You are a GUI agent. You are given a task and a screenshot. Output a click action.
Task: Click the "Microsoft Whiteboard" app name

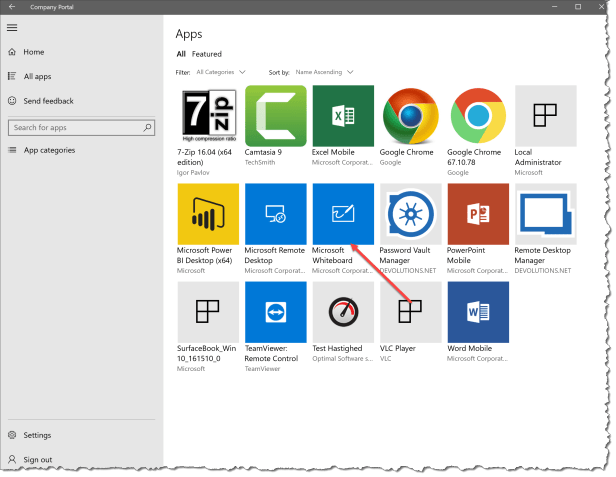[332, 255]
